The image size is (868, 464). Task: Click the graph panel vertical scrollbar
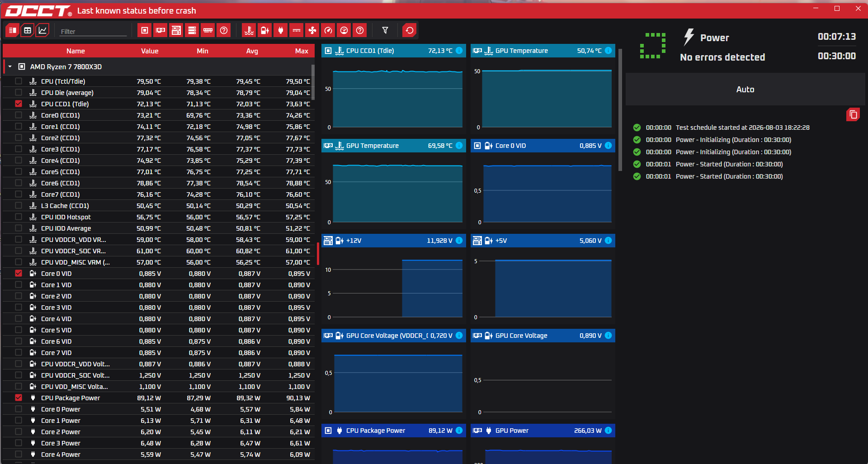pyautogui.click(x=620, y=110)
